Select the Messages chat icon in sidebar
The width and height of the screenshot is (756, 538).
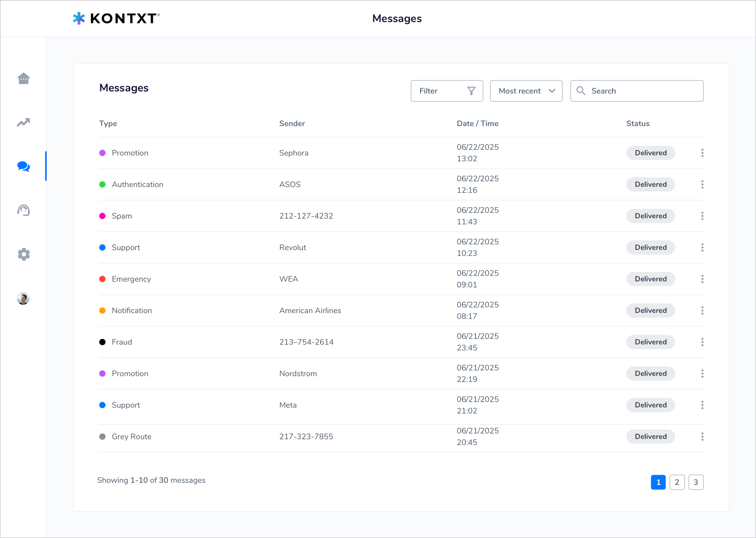(x=23, y=167)
